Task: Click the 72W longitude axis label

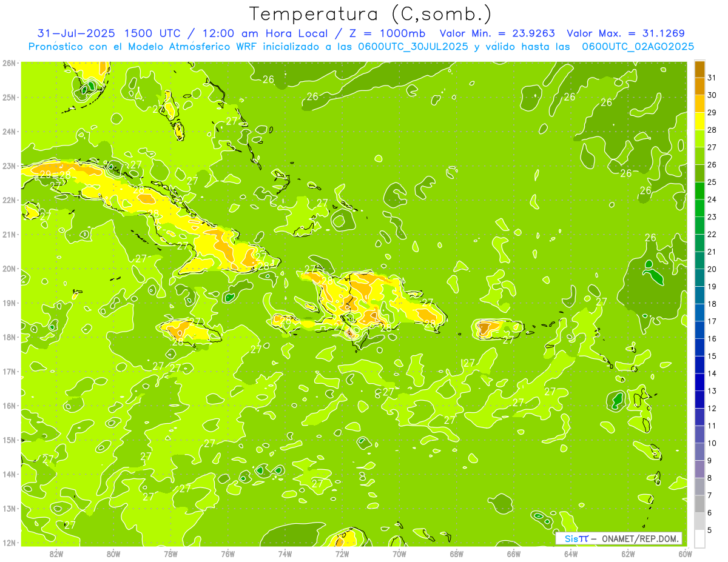Action: [342, 554]
